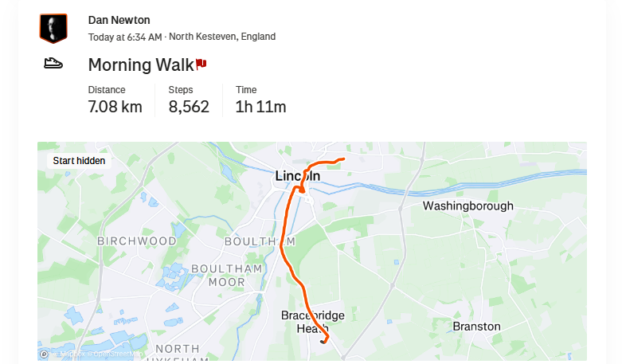Screen dimensions: 622x364
Task: Click the Mapbox attribution text
Action: [68, 354]
